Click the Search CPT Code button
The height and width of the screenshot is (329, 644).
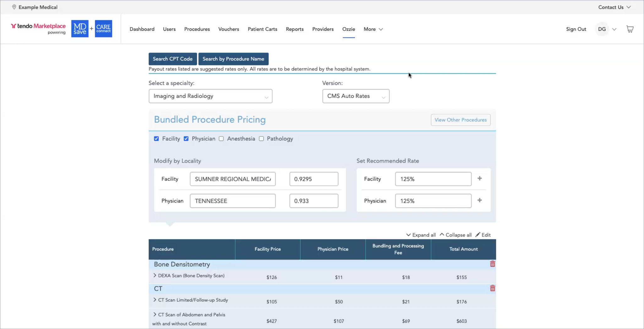point(172,59)
